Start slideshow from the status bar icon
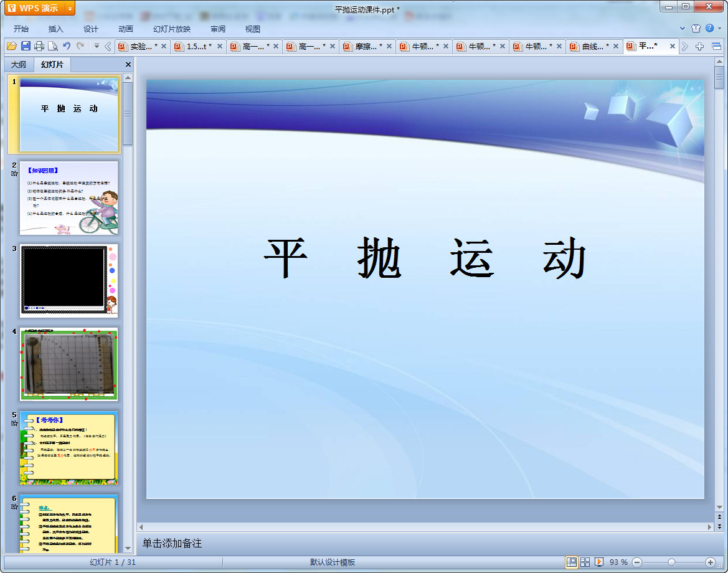 tap(599, 562)
